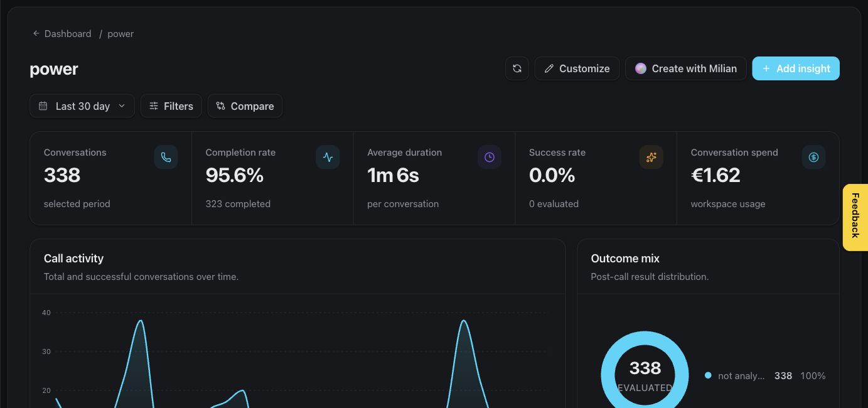Image resolution: width=868 pixels, height=408 pixels.
Task: Click the Call activity heading
Action: point(73,259)
